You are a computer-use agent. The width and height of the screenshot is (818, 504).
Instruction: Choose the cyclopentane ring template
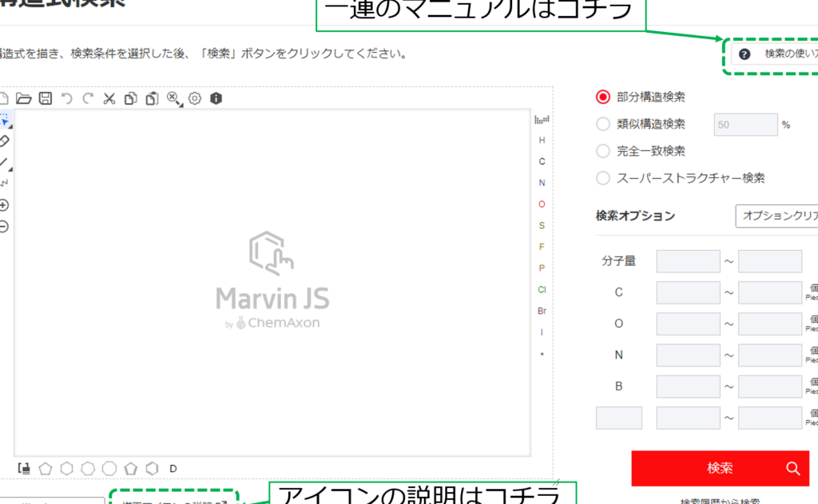pos(46,469)
